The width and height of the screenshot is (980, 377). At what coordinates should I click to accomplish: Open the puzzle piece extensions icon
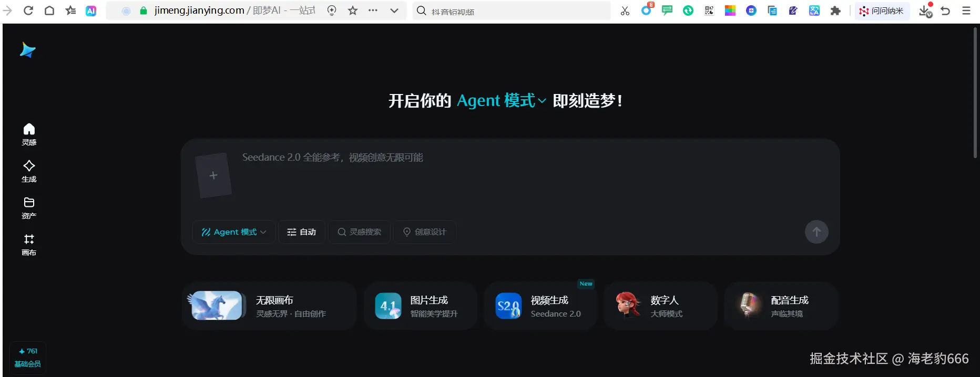coord(835,11)
